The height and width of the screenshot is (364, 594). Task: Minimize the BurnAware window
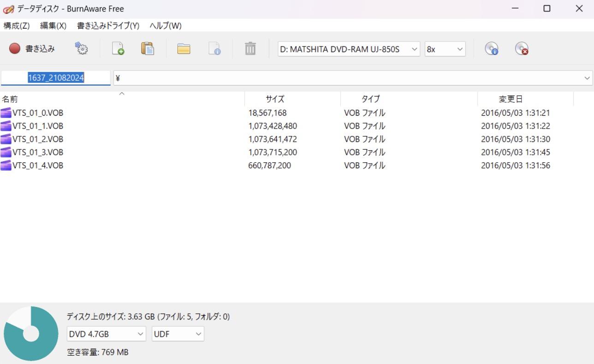pos(515,9)
